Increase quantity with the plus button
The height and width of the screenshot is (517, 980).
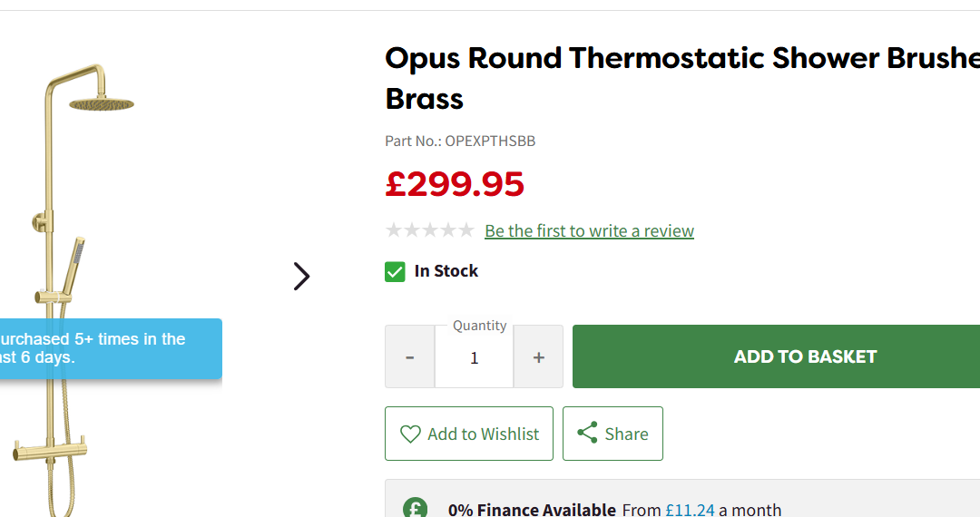click(x=538, y=357)
